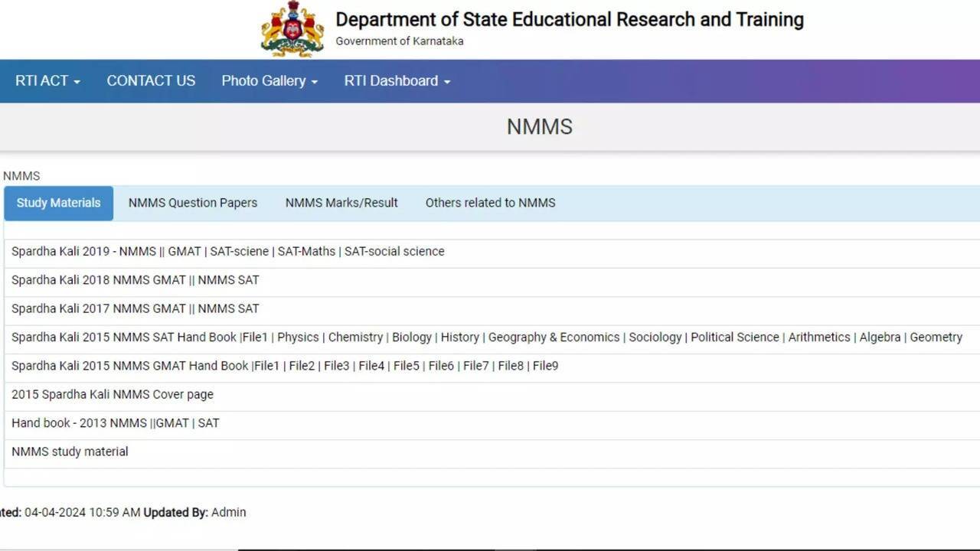Open the 2019 SAT-social science link
Image resolution: width=980 pixels, height=551 pixels.
click(x=394, y=252)
